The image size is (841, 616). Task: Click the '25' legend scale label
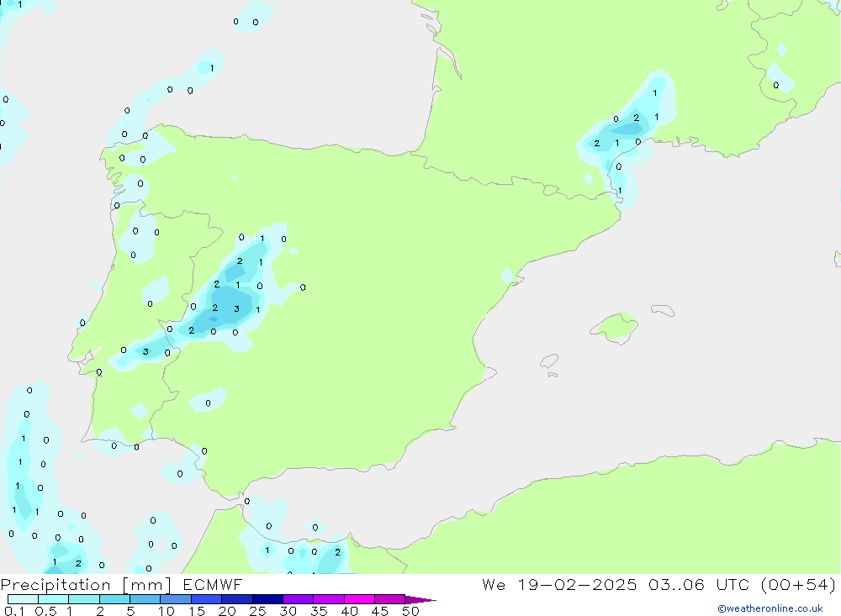(x=258, y=611)
